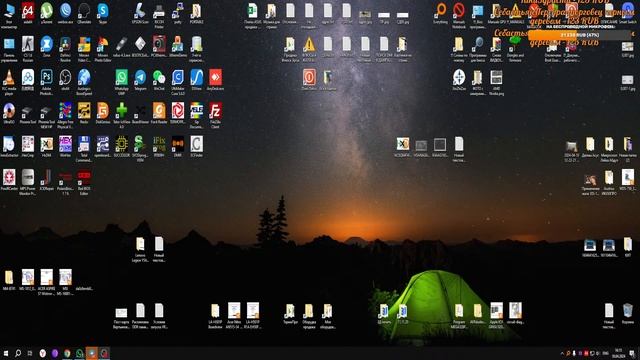This screenshot has height=360, width=640.
Task: Open Task View from the taskbar
Action: point(30,353)
